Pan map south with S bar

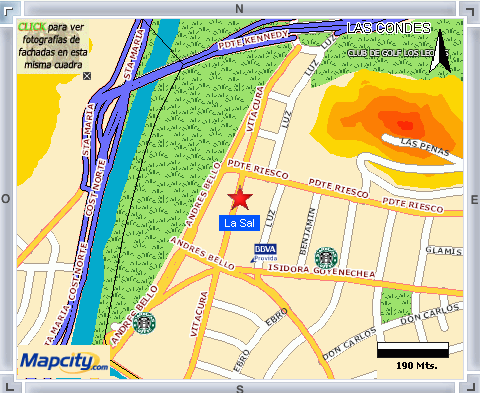tap(240, 388)
